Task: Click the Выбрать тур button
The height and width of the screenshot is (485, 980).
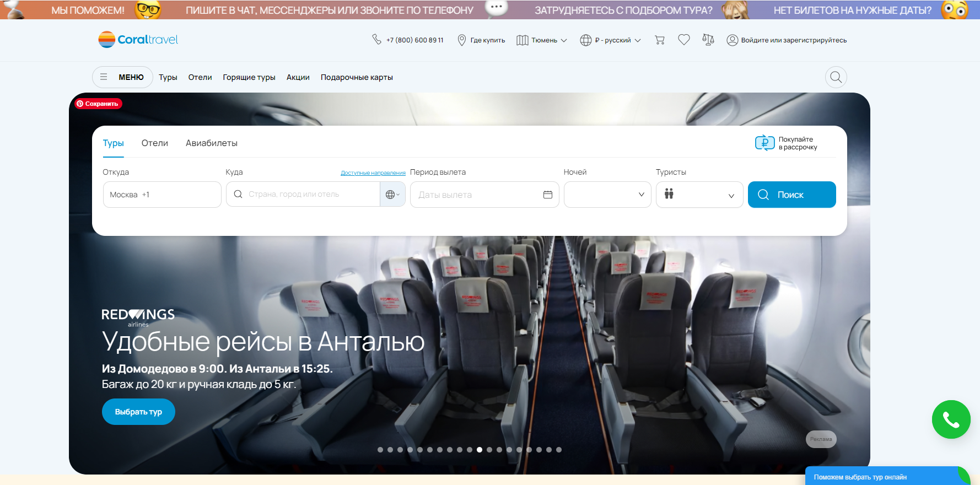Action: point(138,412)
